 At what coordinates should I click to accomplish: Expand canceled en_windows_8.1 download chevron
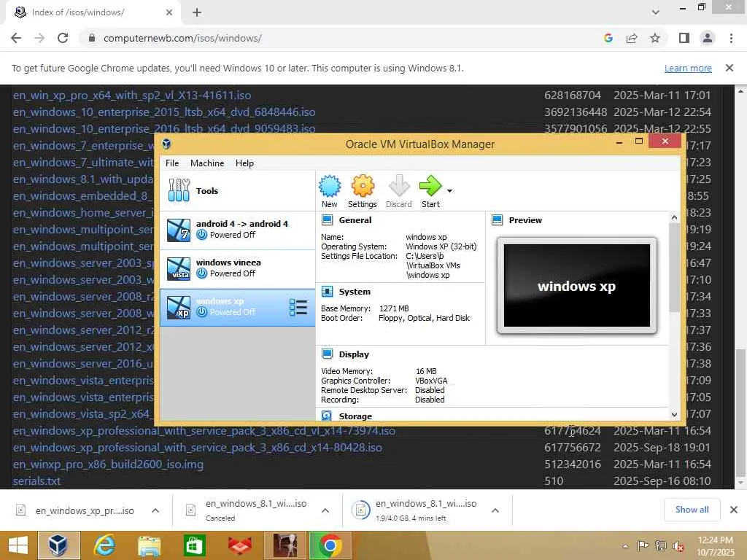pyautogui.click(x=325, y=510)
